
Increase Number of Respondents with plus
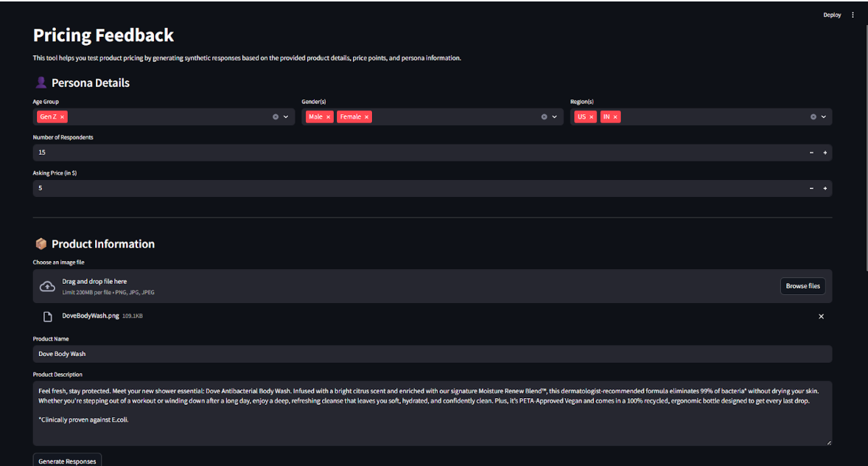point(825,153)
